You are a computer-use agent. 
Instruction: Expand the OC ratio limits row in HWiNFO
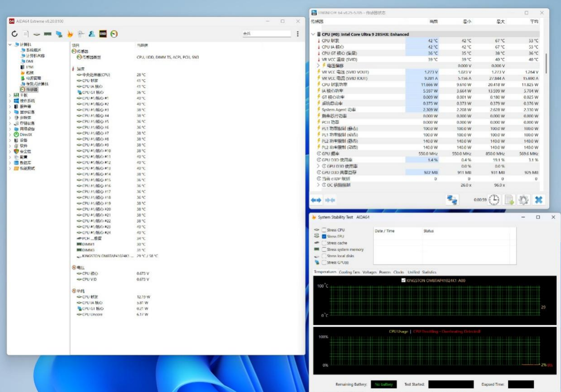pos(318,185)
